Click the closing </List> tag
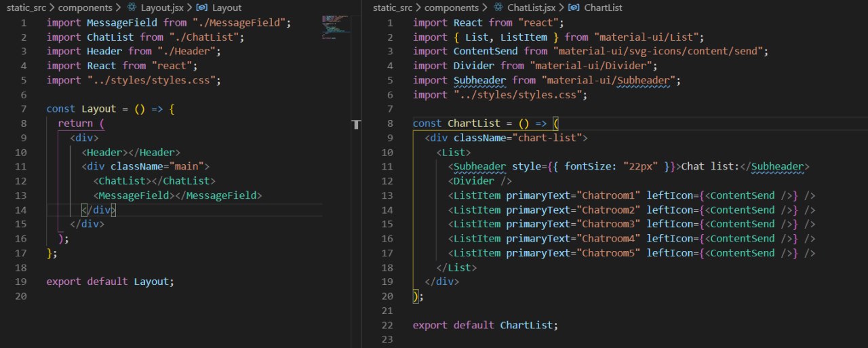Viewport: 868px width, 348px height. [456, 267]
